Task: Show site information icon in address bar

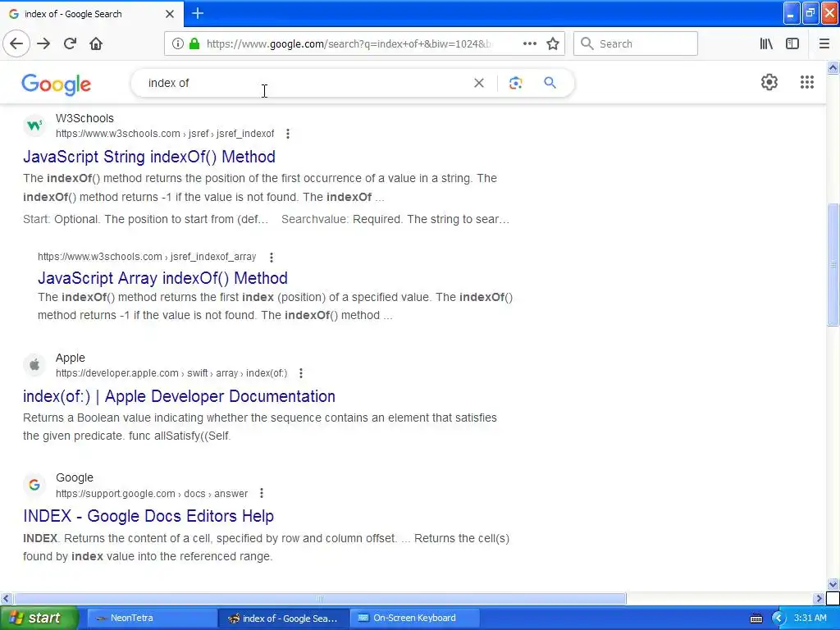Action: click(178, 43)
